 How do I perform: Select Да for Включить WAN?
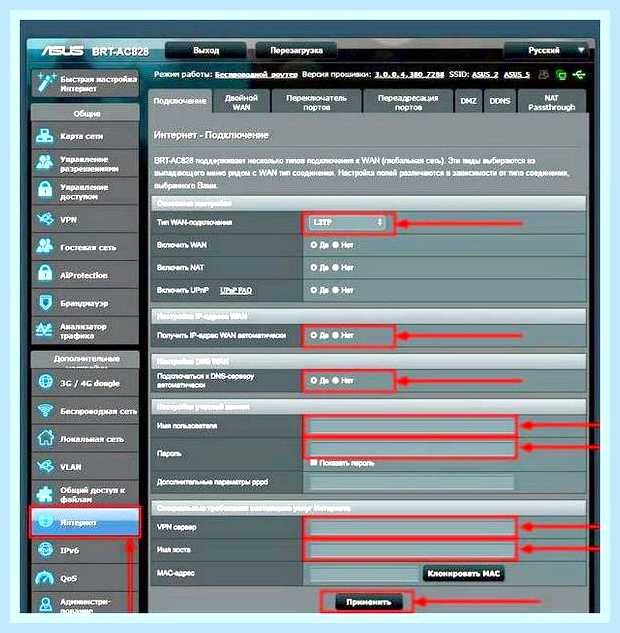pyautogui.click(x=314, y=245)
